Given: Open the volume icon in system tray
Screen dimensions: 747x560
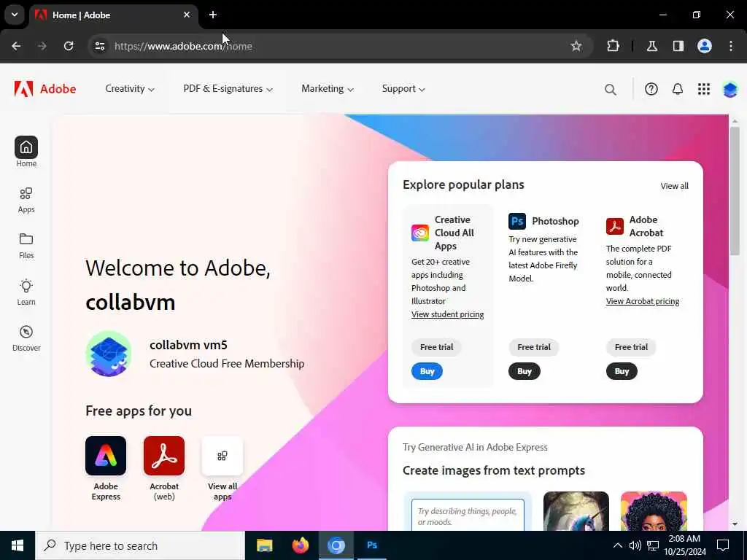Looking at the screenshot, I should tap(635, 545).
